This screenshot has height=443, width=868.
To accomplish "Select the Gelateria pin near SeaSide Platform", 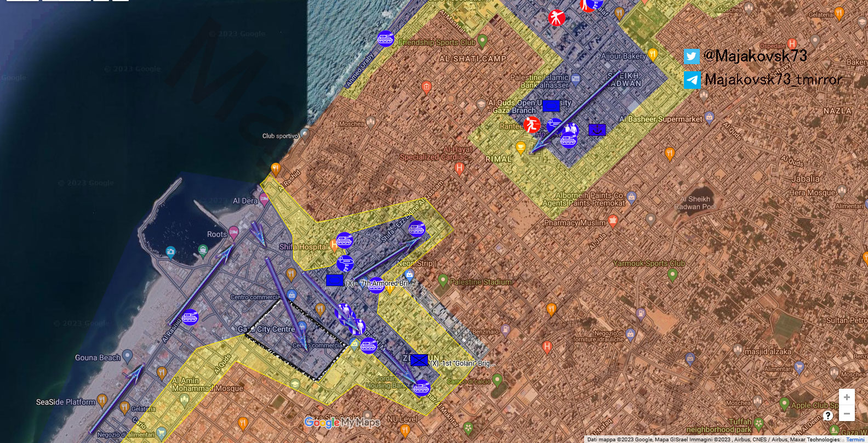I will (x=124, y=407).
